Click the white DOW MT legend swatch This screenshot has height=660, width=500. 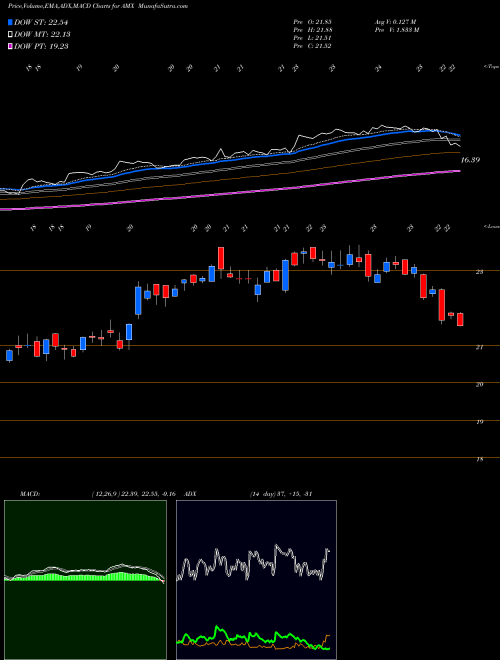coord(10,35)
